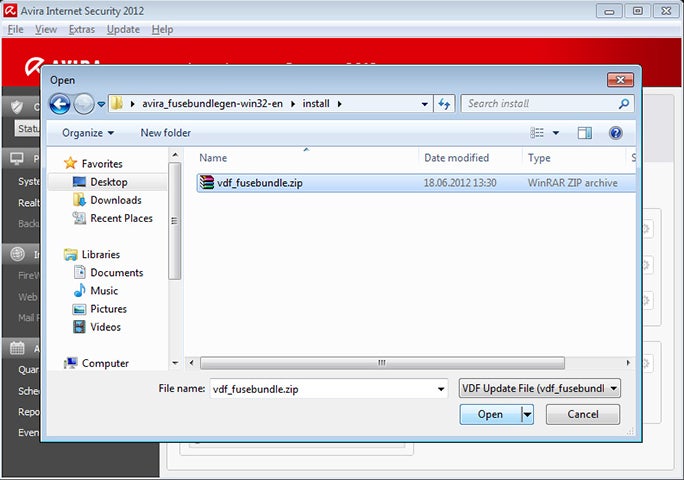
Task: Toggle the preview pane icon
Action: [x=585, y=133]
